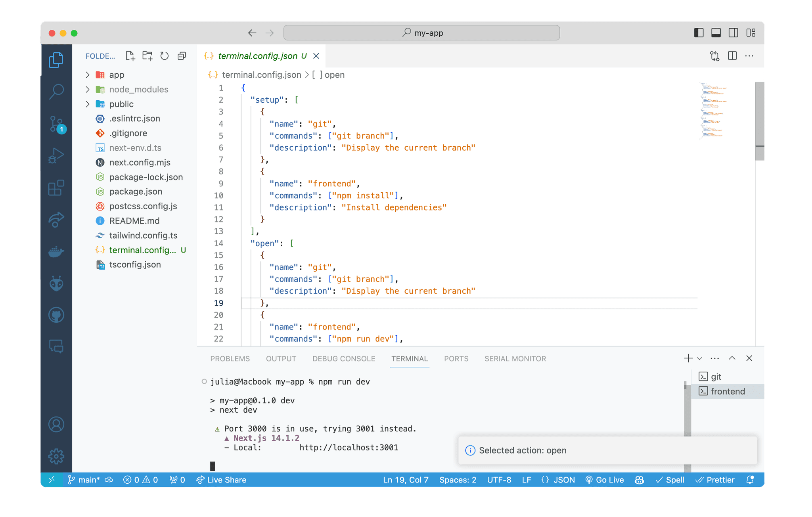Open terminal panel more actions ellipsis
The height and width of the screenshot is (517, 812).
715,358
